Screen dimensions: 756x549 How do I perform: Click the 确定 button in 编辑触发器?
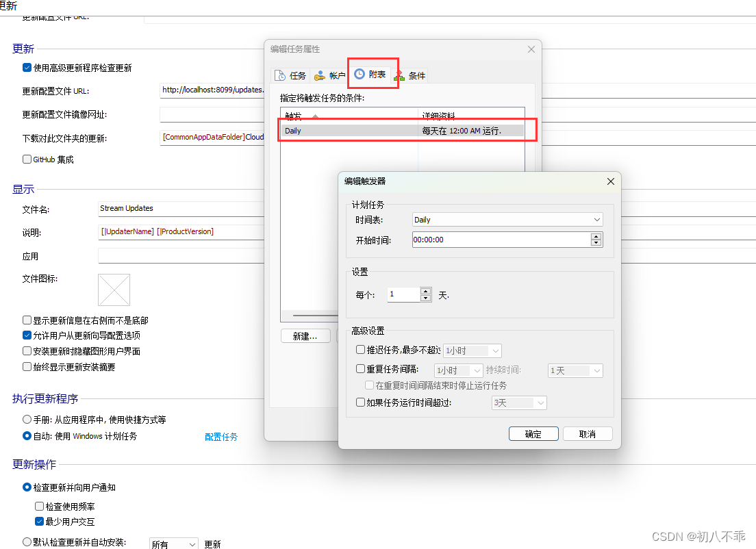click(533, 433)
